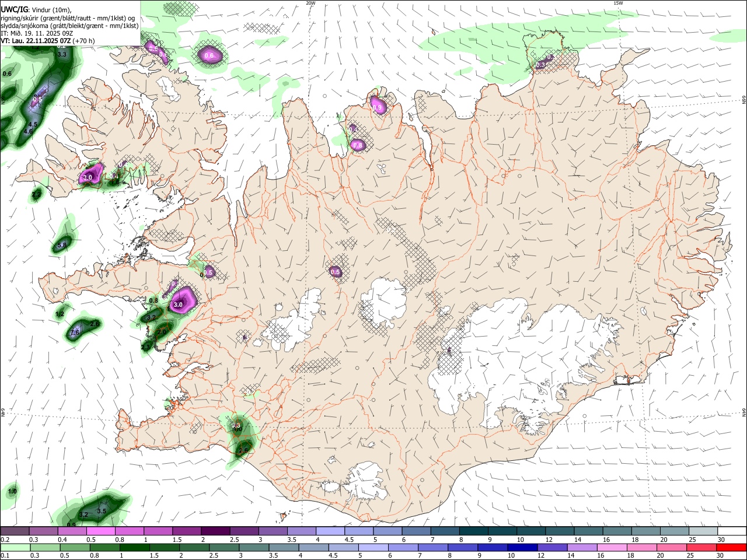Click the 3.3 precipitation value on the map

click(x=62, y=54)
